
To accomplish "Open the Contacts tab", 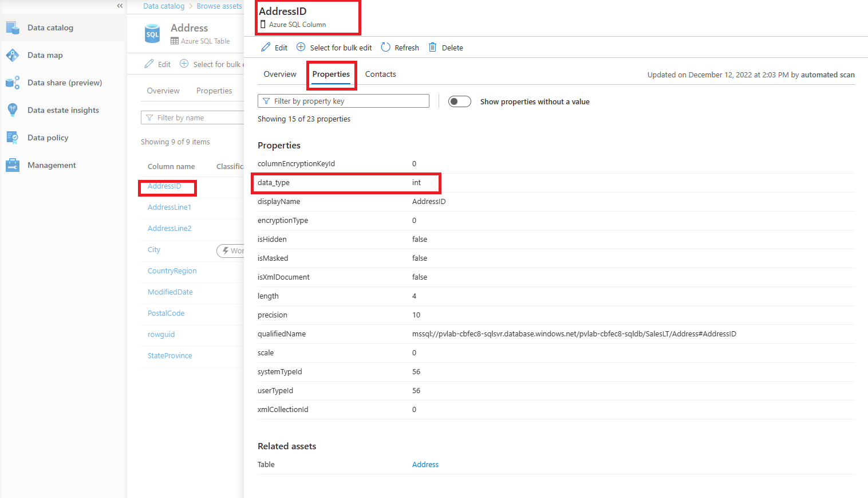I will pos(380,74).
